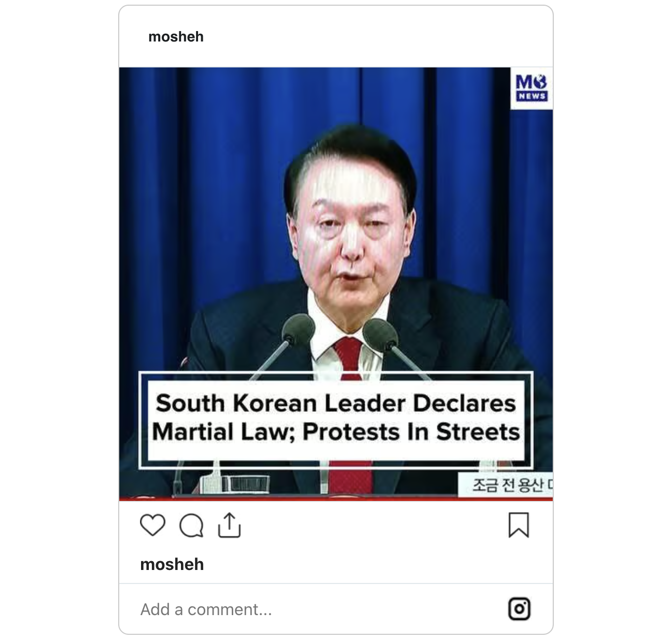This screenshot has height=640, width=672.
Task: Open comments via the speech bubble icon
Action: pyautogui.click(x=191, y=526)
